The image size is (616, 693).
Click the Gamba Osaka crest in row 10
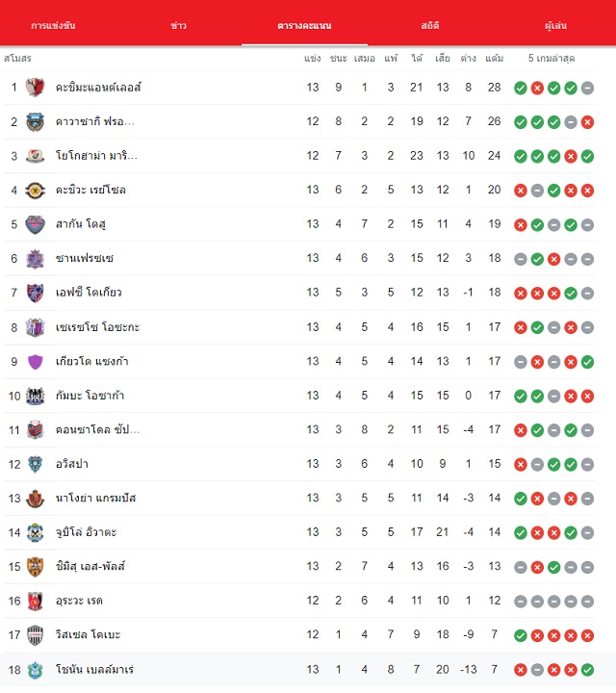pos(35,396)
